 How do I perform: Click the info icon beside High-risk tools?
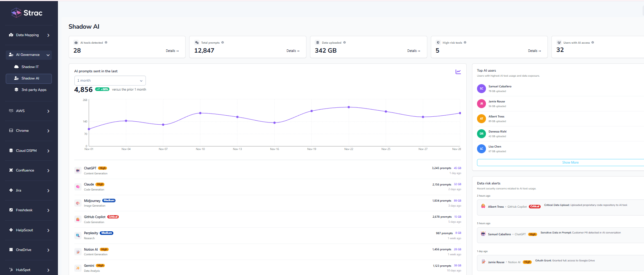465,43
